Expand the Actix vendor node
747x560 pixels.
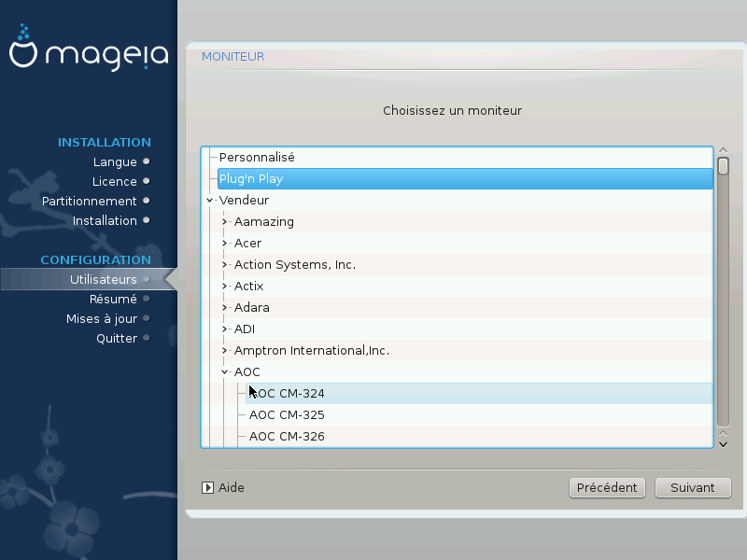click(224, 287)
